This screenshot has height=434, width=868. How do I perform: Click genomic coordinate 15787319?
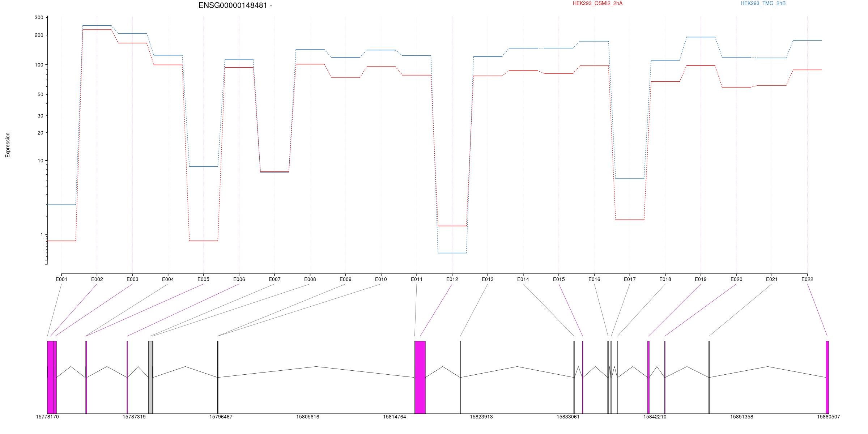coord(134,417)
